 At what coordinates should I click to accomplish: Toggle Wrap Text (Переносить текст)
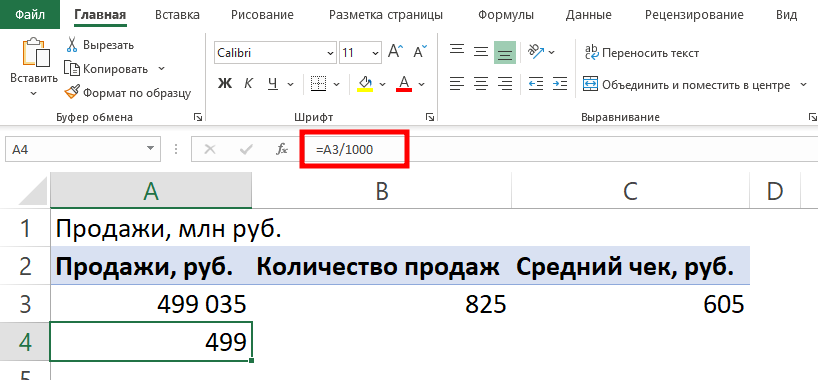pos(642,53)
